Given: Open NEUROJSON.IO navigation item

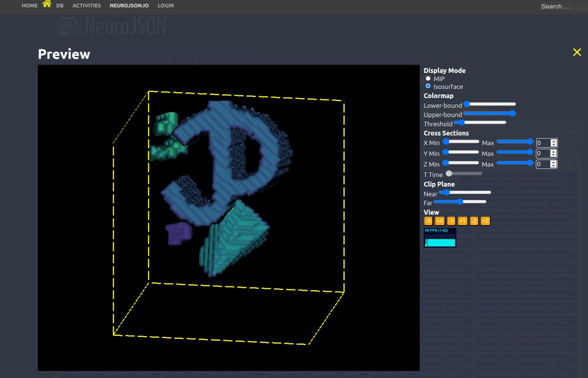Looking at the screenshot, I should click(x=129, y=6).
